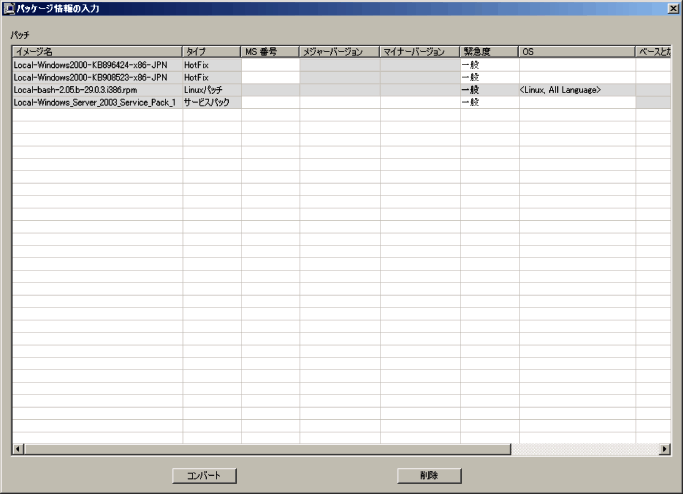The height and width of the screenshot is (494, 683).
Task: Click the OS column header
Action: (577, 52)
